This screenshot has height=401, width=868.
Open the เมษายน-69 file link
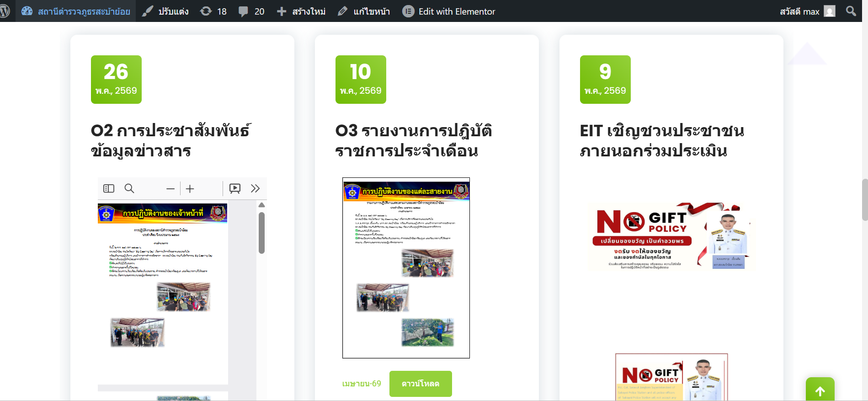coord(362,384)
